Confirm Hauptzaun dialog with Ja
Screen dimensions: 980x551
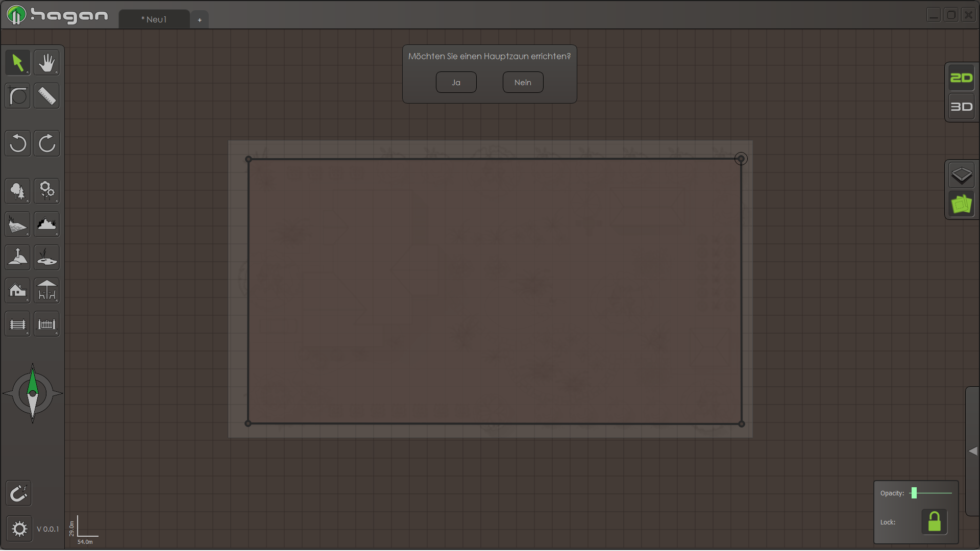point(456,82)
